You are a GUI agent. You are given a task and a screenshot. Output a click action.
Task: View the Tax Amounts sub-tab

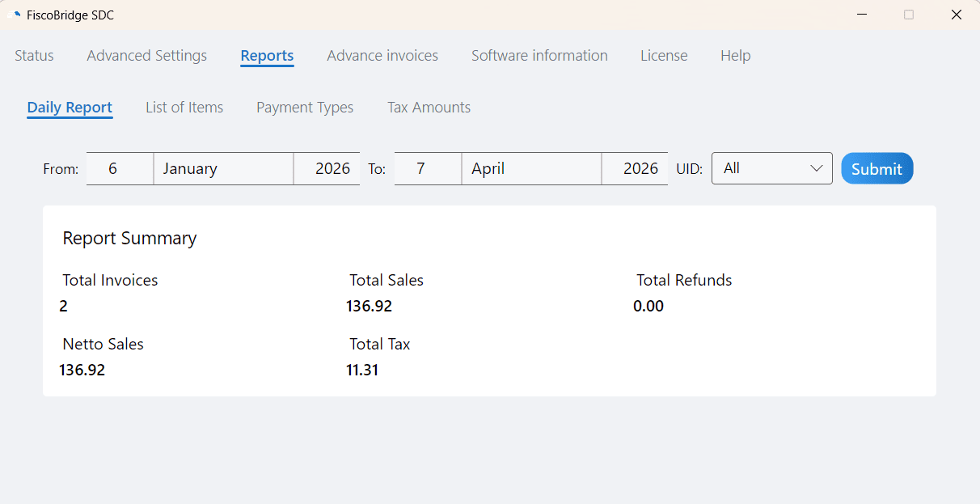click(x=429, y=108)
